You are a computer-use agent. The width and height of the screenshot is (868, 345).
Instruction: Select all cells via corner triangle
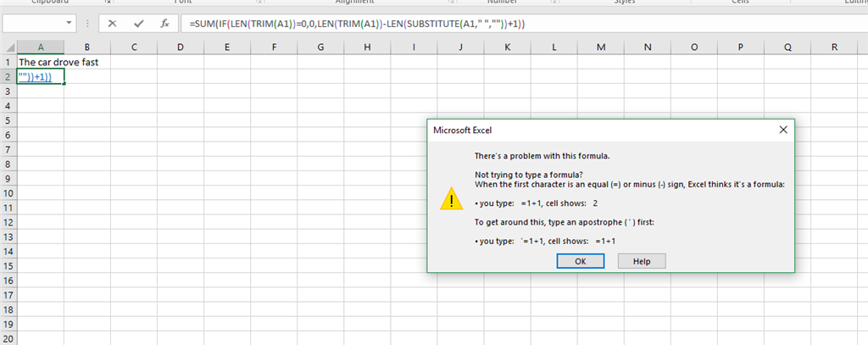pos(8,47)
